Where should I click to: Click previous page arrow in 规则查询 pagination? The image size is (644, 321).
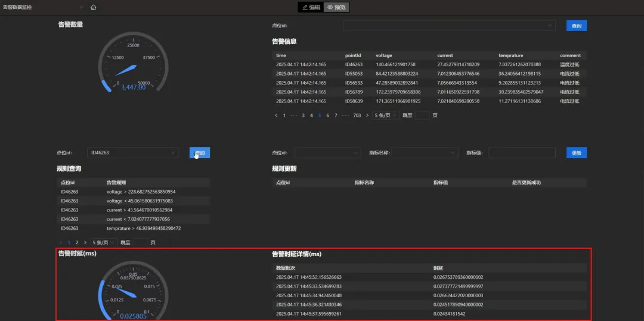pos(61,242)
